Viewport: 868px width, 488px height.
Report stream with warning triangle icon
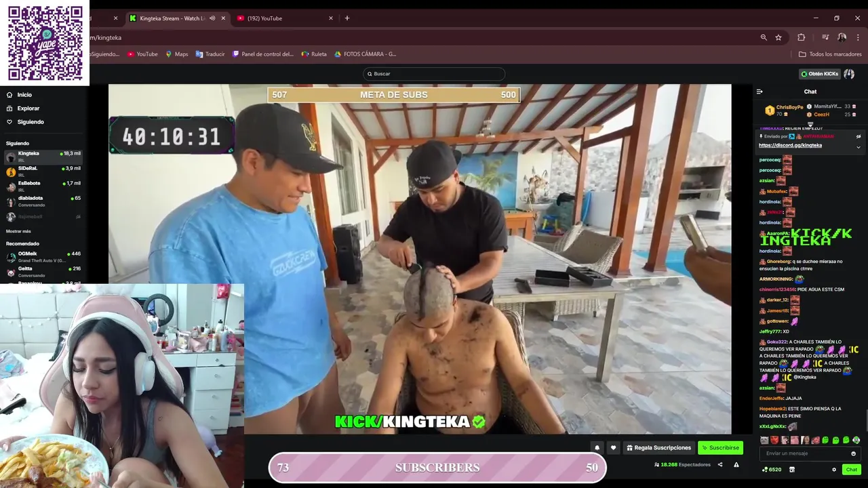tap(736, 465)
